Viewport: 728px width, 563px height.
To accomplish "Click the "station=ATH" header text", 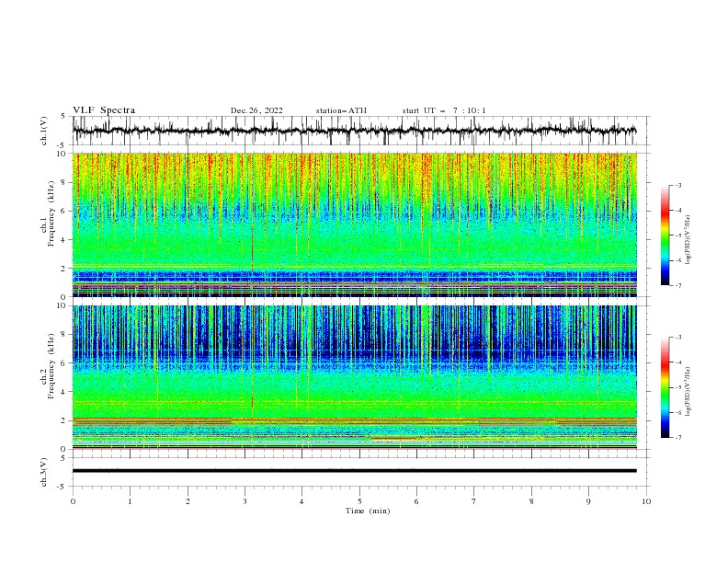I will pyautogui.click(x=341, y=110).
